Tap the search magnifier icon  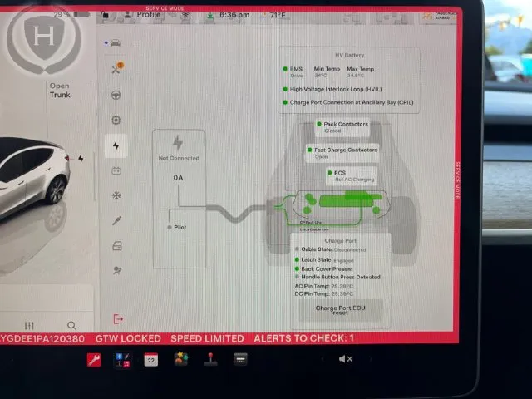tap(71, 326)
